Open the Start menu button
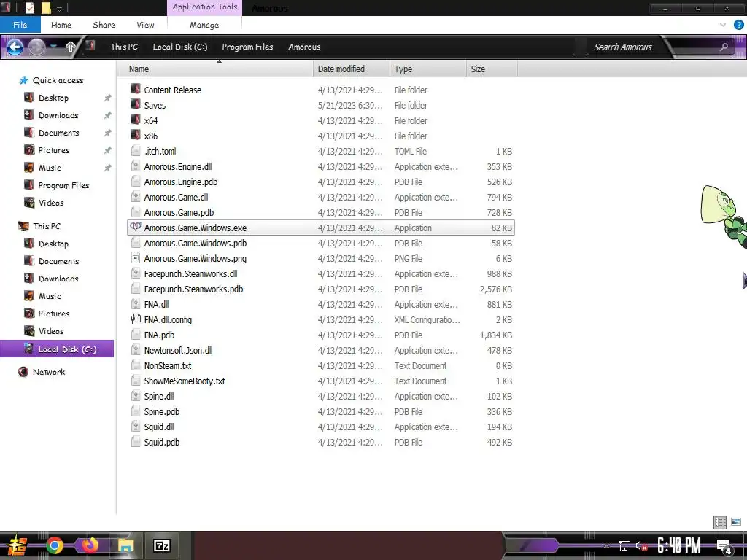 (17, 545)
